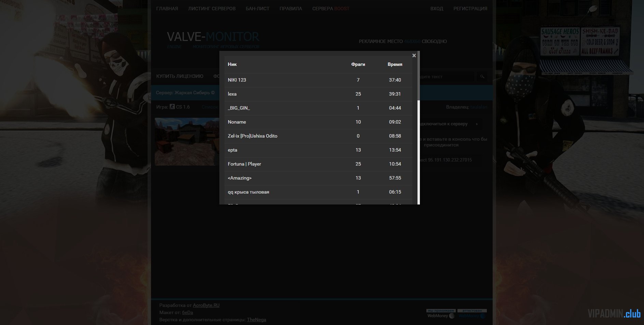
Task: Click time value 04:44
Action: click(x=395, y=108)
